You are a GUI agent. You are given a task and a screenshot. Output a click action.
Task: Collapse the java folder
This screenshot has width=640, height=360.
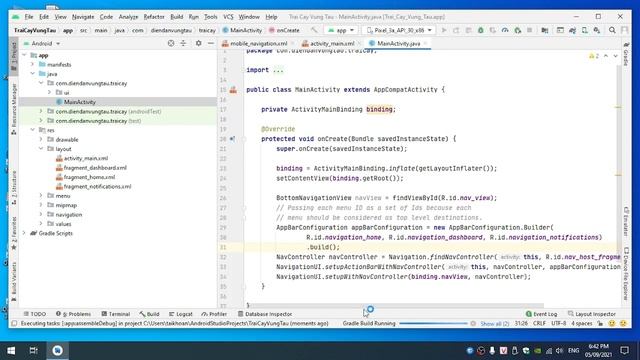[x=33, y=74]
